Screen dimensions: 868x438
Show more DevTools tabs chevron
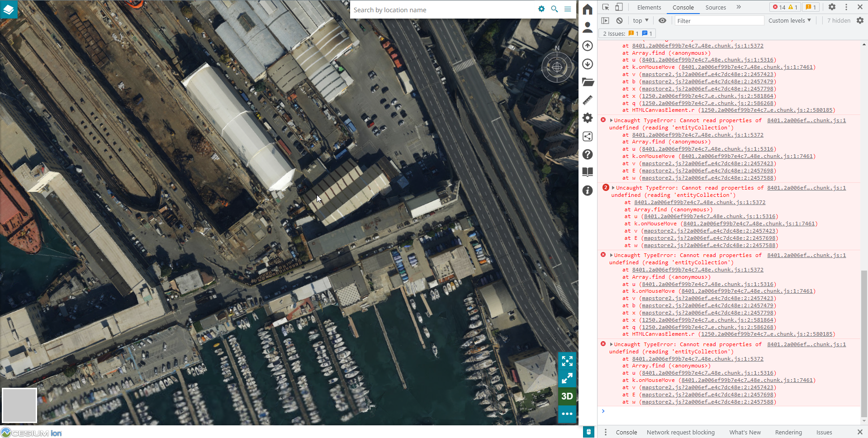pos(739,7)
